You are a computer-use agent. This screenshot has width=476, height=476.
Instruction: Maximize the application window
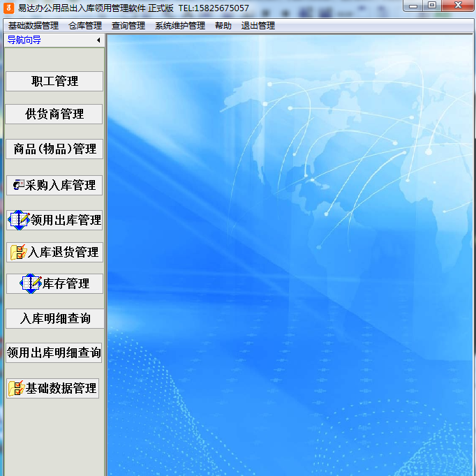tap(432, 6)
